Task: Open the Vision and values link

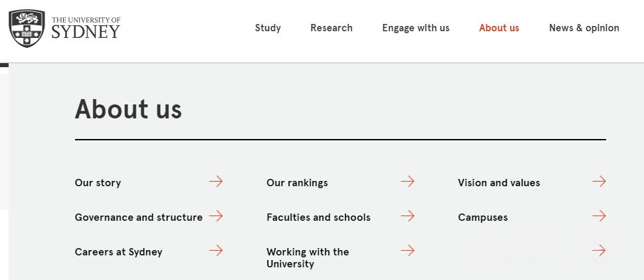Action: [499, 183]
